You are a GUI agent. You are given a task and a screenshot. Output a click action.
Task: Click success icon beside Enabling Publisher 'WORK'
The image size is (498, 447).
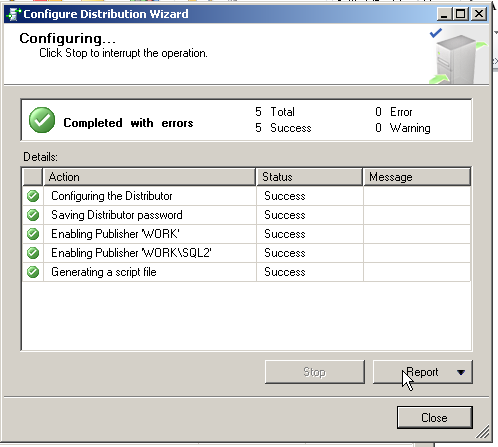33,234
